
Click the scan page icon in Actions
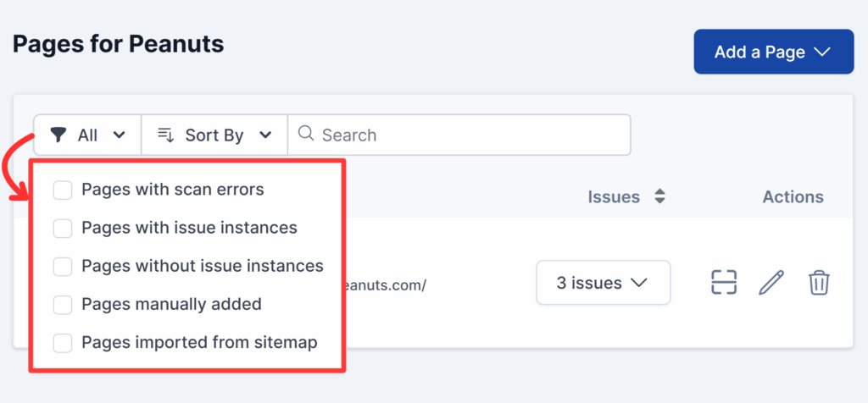[x=723, y=282]
